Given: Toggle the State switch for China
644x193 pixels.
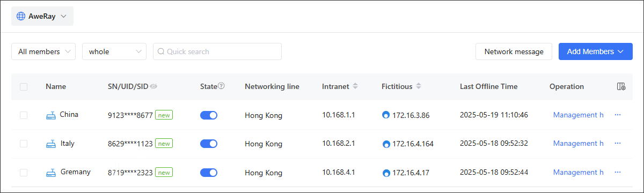Looking at the screenshot, I should [209, 115].
